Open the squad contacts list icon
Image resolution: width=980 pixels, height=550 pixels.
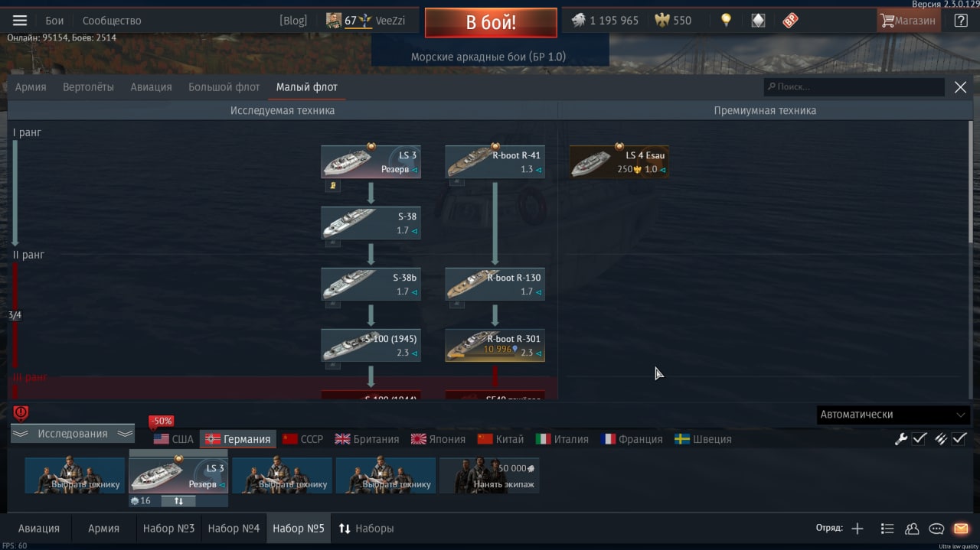coord(912,529)
